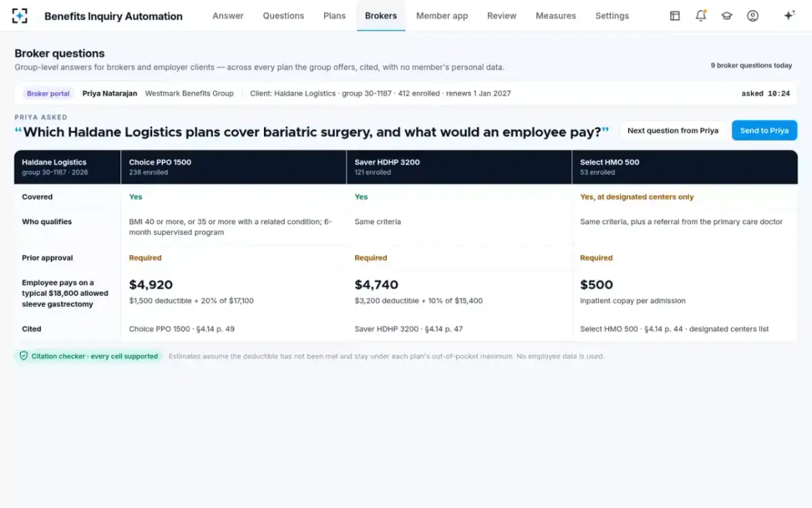The height and width of the screenshot is (508, 812).
Task: Click the Covered row label
Action: pos(37,197)
